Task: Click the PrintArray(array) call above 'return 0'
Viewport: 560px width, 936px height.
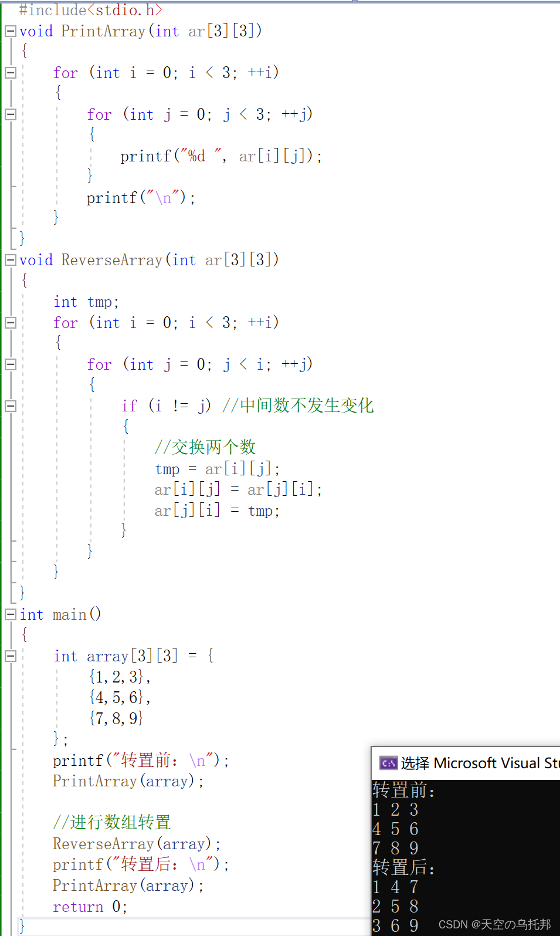Action: point(128,886)
